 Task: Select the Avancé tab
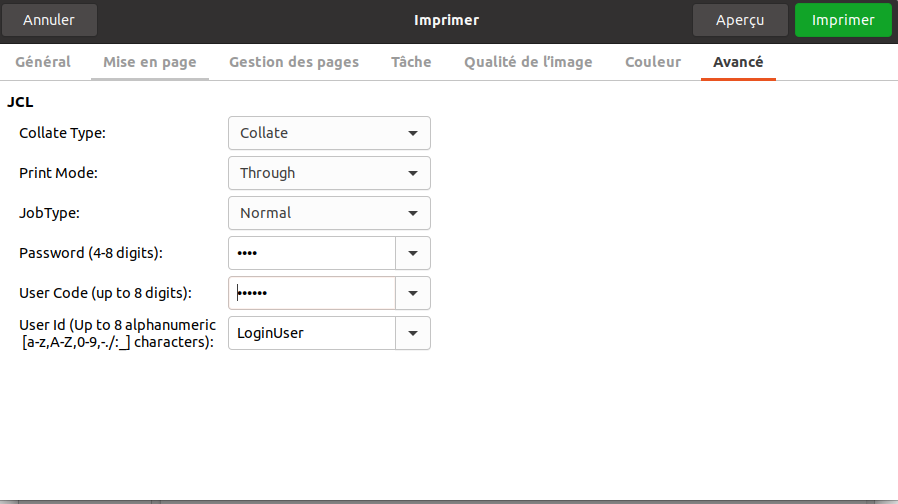738,62
